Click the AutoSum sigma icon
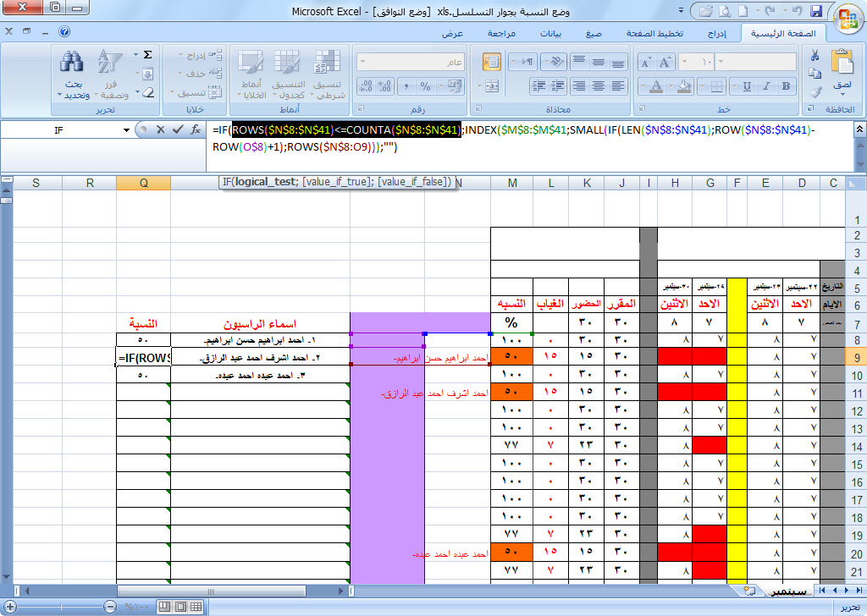Viewport: 867px width, 616px height. tap(147, 55)
